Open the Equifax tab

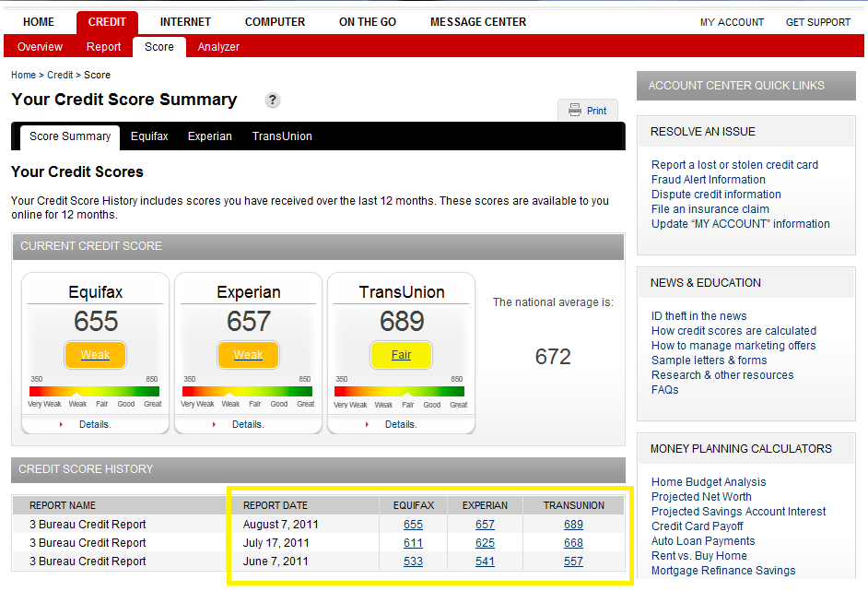coord(149,136)
